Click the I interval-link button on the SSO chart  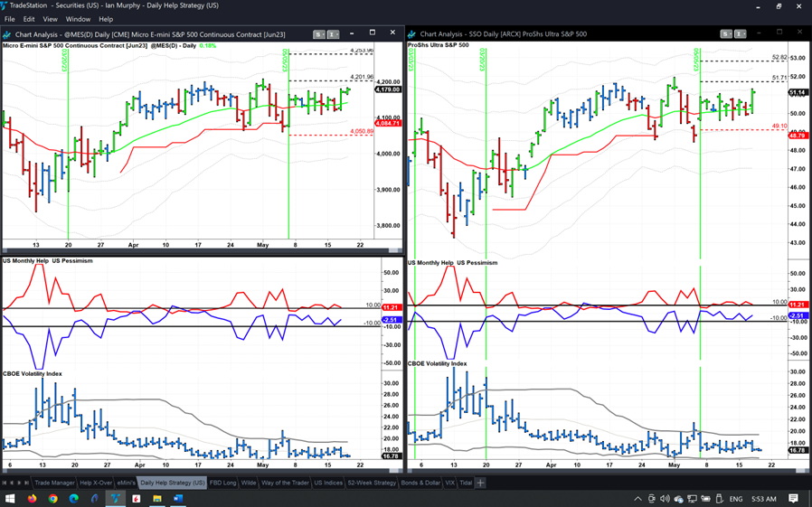739,34
